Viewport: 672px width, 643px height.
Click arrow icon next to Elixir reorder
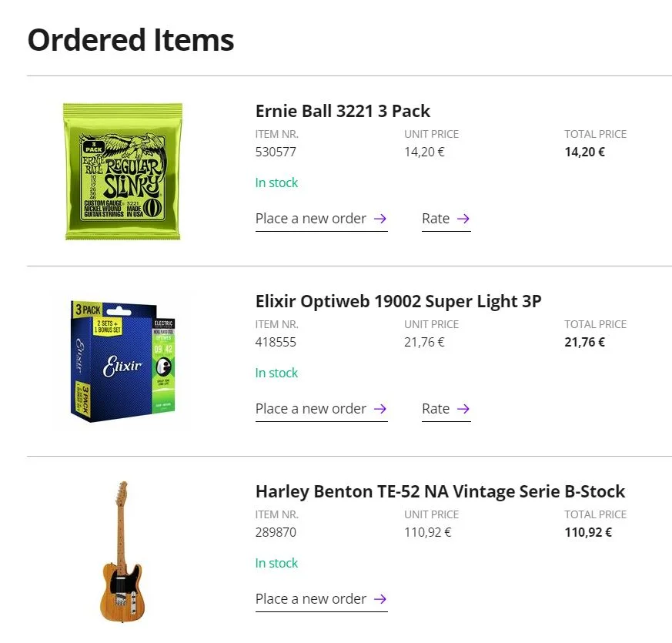pyautogui.click(x=379, y=409)
